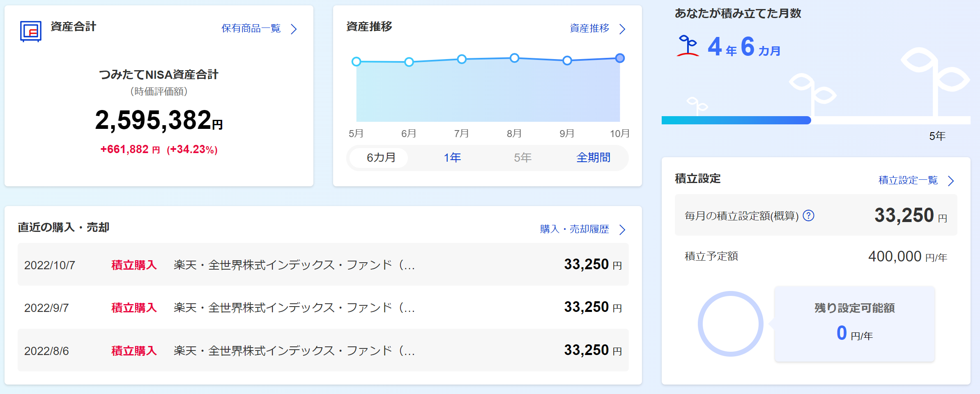Open the 保有商品一覧 link

251,28
